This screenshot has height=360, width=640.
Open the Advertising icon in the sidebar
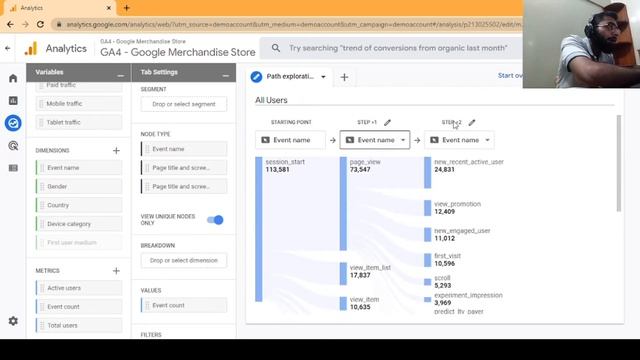coord(13,146)
